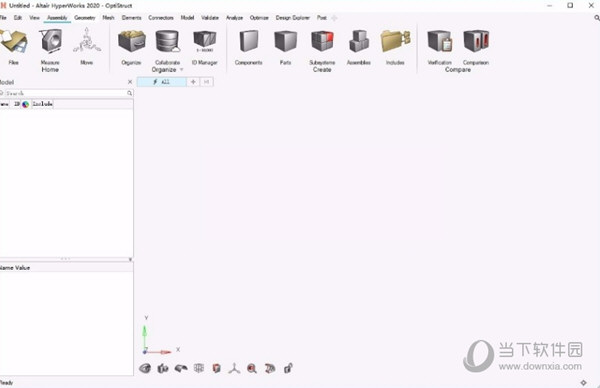Switch to the Validate ribbon tab
Screen dimensions: 600x388
click(210, 18)
